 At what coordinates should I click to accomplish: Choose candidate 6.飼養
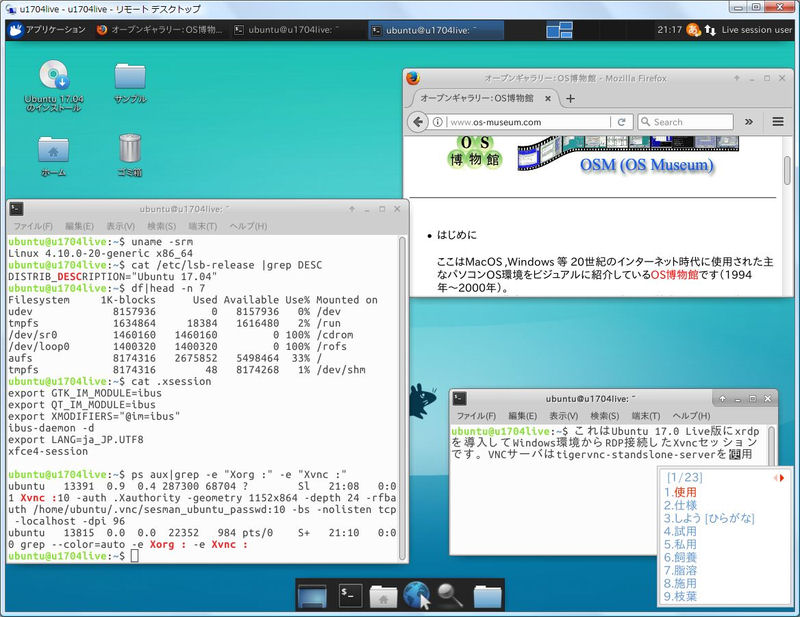point(680,557)
